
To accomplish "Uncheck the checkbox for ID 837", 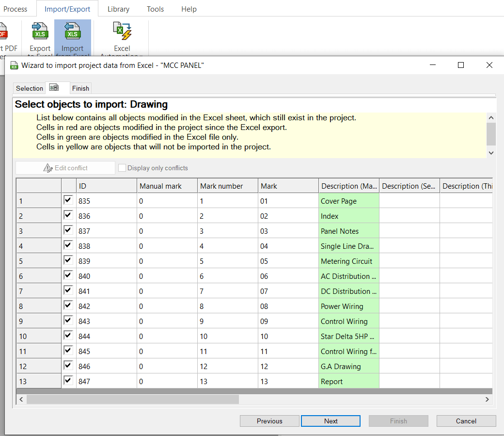I will 68,230.
